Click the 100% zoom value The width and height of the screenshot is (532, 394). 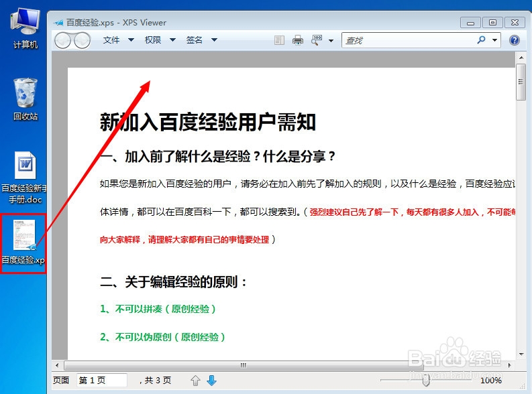coord(491,381)
